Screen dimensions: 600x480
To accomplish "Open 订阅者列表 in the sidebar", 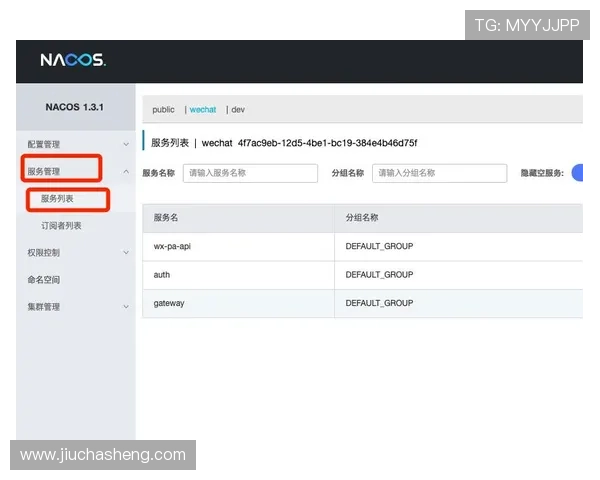I will 61,226.
